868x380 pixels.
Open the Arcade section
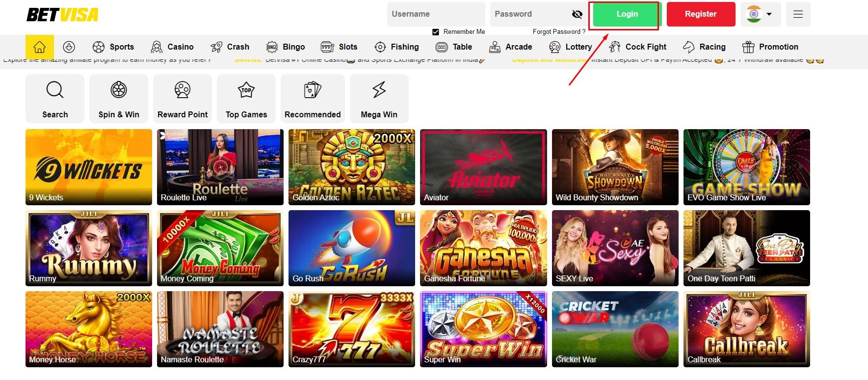coord(511,47)
